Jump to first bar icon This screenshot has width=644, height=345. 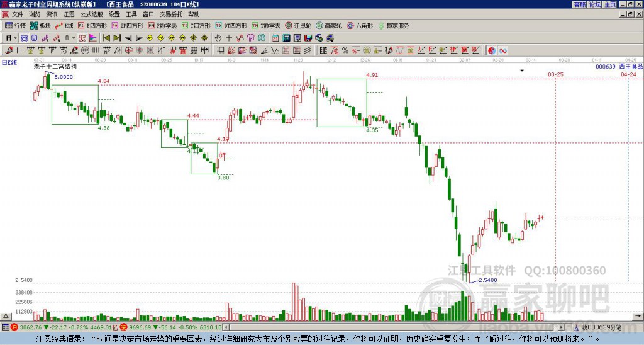(106, 38)
